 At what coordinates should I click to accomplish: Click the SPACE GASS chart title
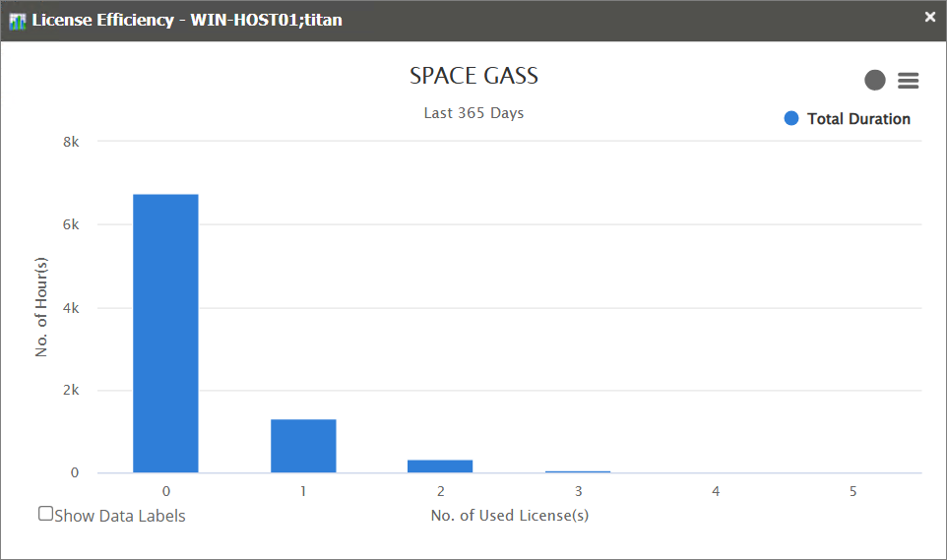[x=473, y=76]
